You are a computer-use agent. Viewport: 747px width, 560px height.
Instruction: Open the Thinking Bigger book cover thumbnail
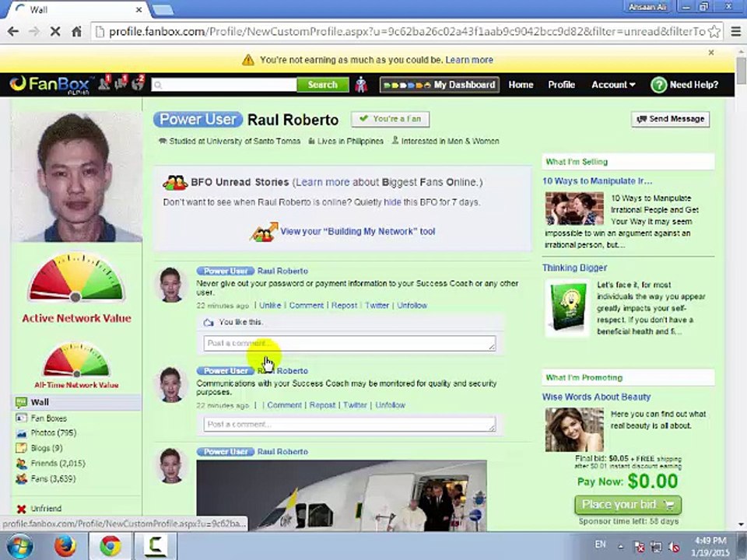568,308
